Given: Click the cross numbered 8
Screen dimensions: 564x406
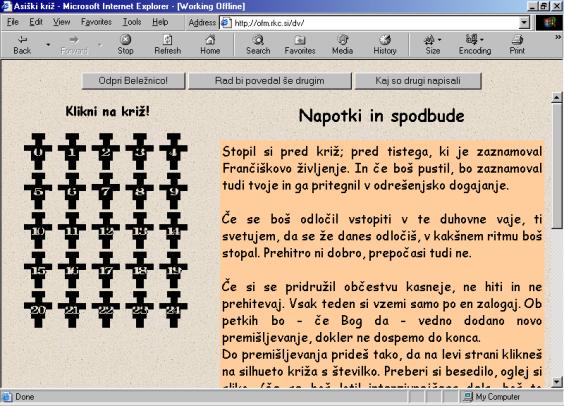Looking at the screenshot, I should (140, 191).
